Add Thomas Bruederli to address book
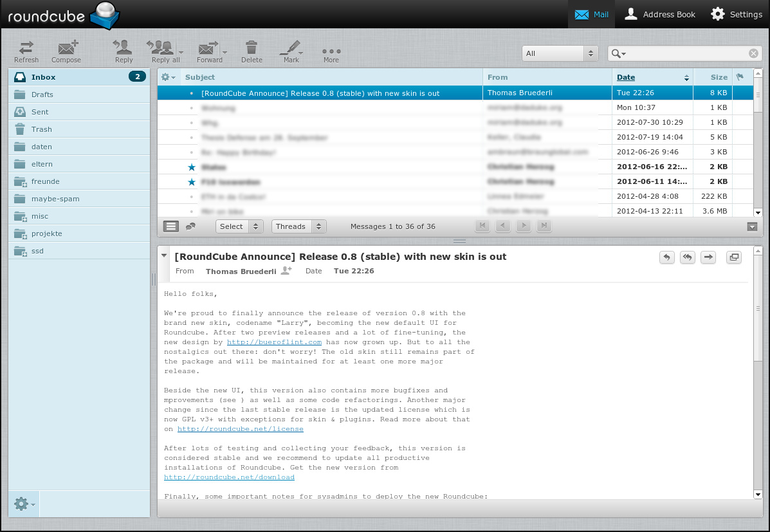The height and width of the screenshot is (532, 770). point(286,271)
